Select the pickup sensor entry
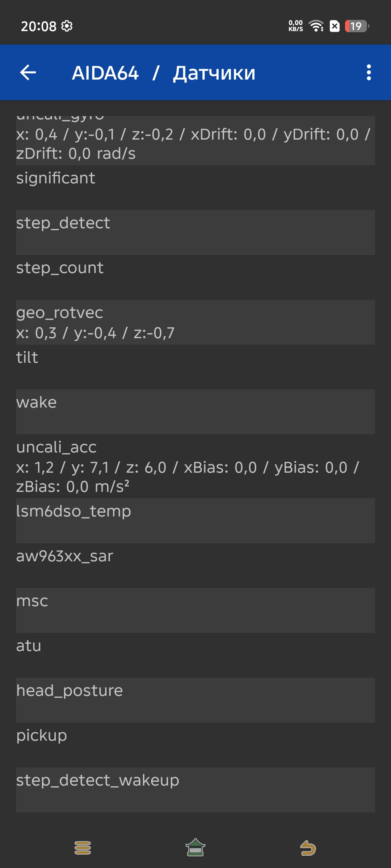Screen dimensions: 391x868 [195, 745]
